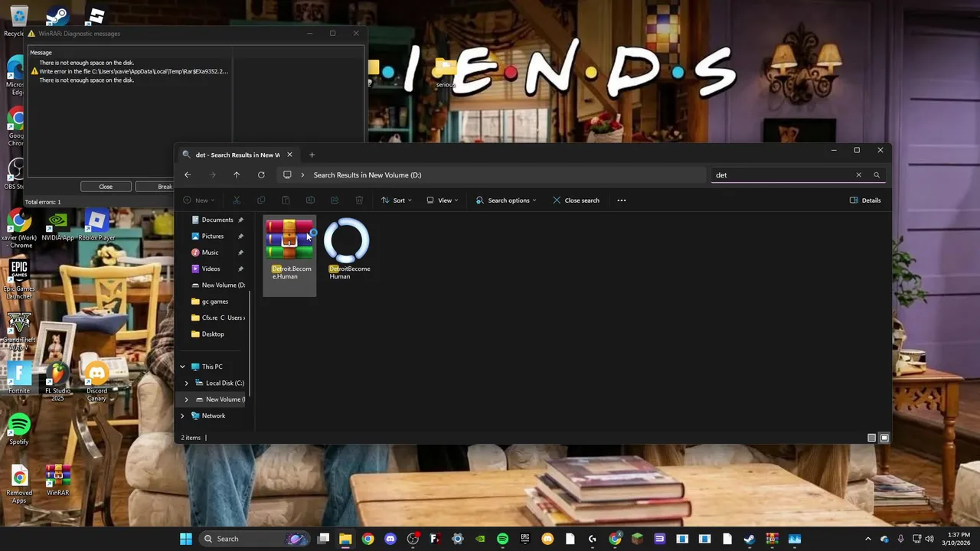Select the Discord Canary desktop icon
The height and width of the screenshot is (551, 980).
pos(96,382)
